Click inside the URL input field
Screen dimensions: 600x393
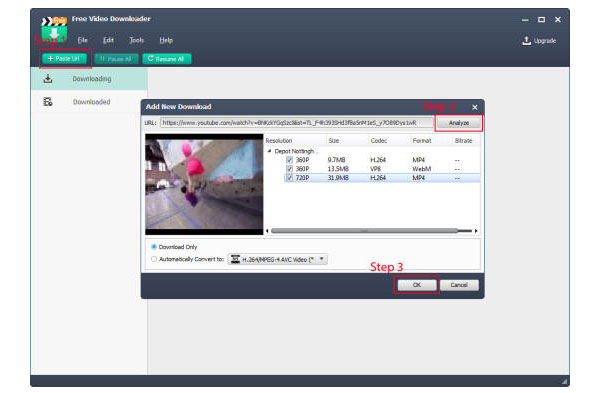297,123
